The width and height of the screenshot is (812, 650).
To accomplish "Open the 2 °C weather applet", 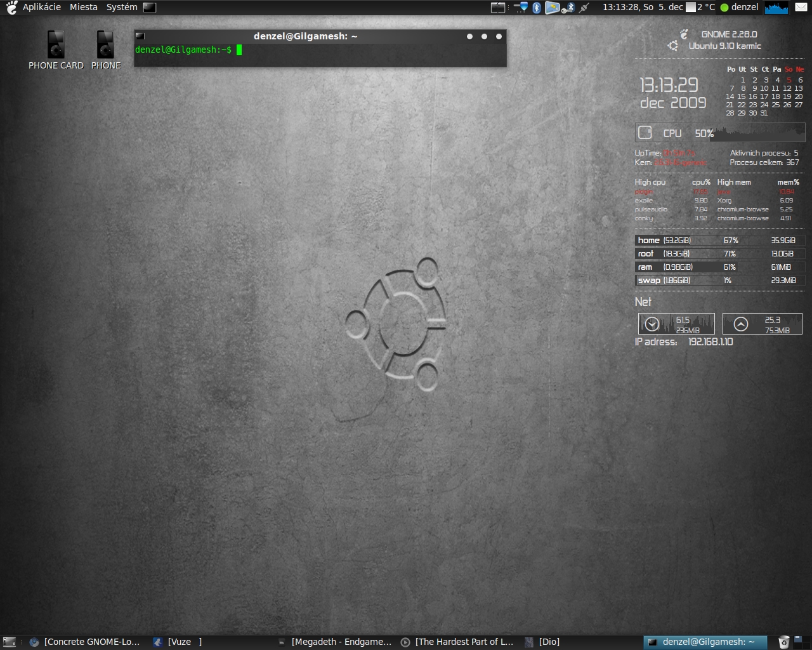I will 700,7.
